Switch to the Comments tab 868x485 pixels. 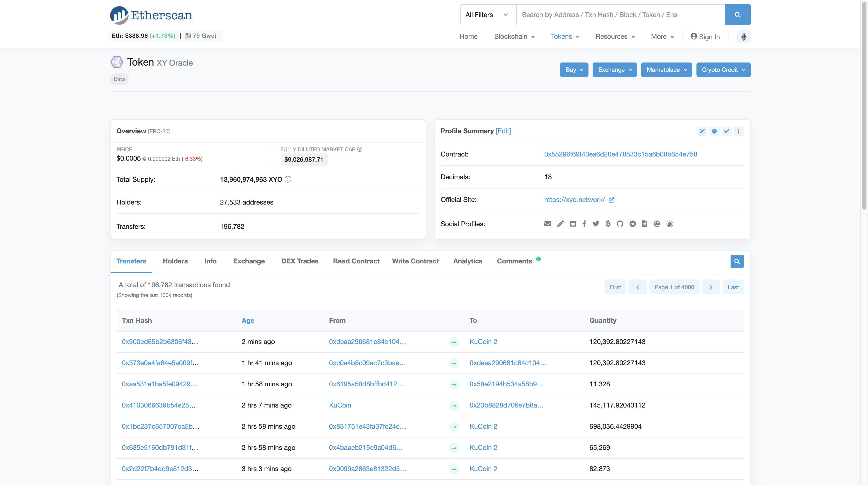[514, 261]
